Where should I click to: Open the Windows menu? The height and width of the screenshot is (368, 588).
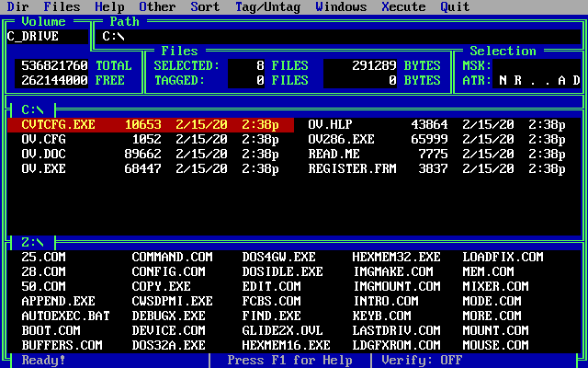coord(341,6)
